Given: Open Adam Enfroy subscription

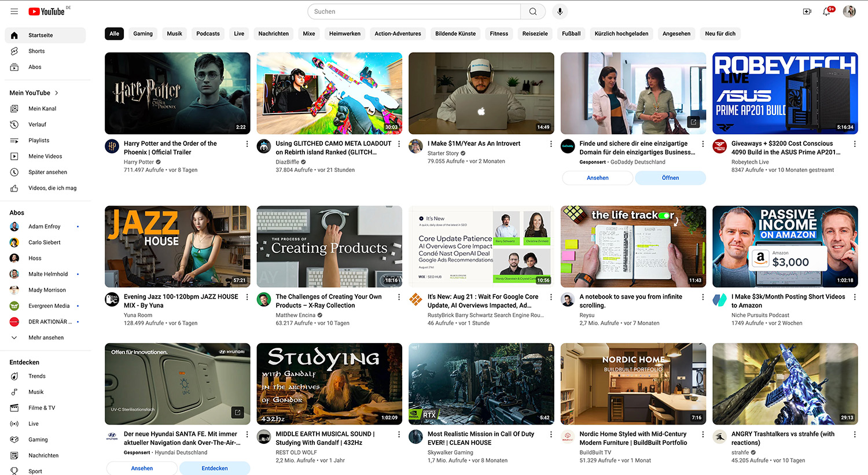Looking at the screenshot, I should pos(45,227).
